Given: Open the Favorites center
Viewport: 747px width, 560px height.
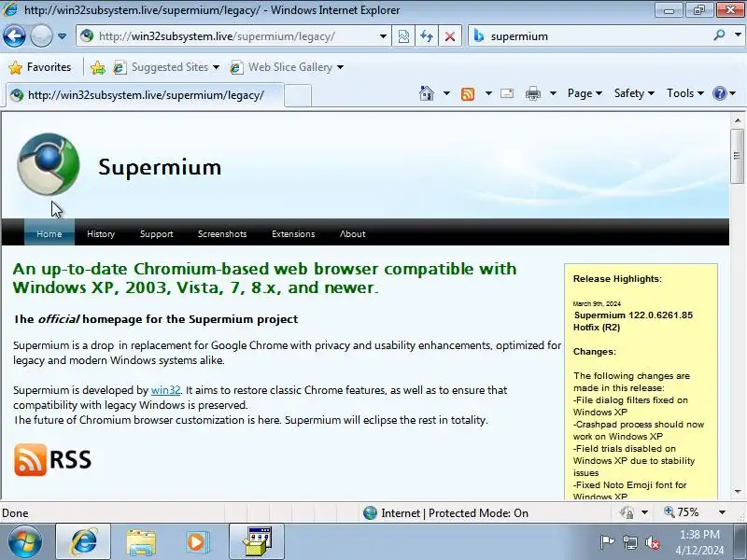Looking at the screenshot, I should point(40,67).
